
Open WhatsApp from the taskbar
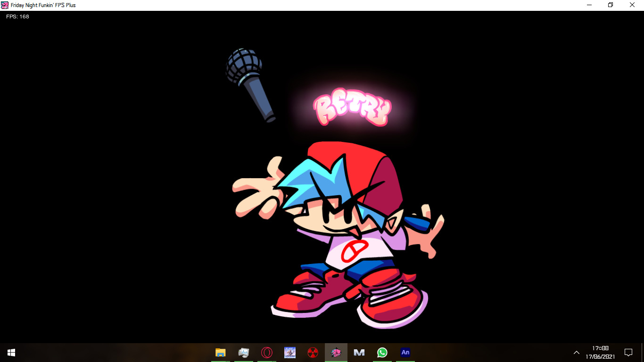coord(382,352)
